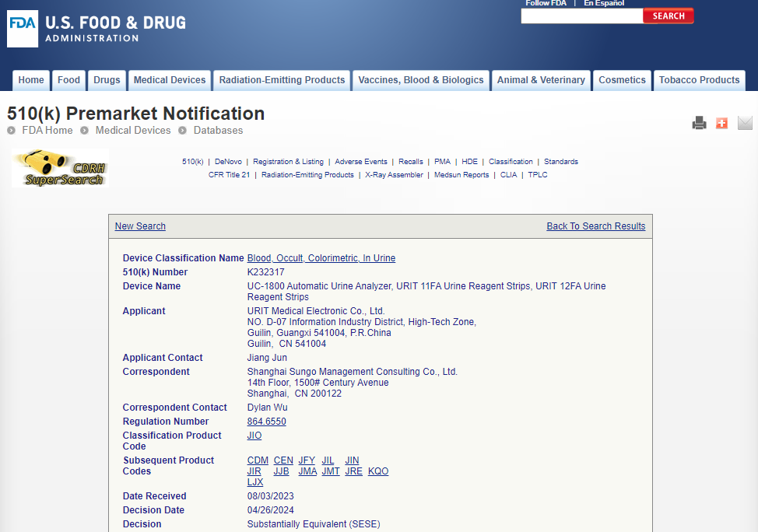Click the En Español language link
Viewport: 758px width, 532px height.
[x=604, y=3]
